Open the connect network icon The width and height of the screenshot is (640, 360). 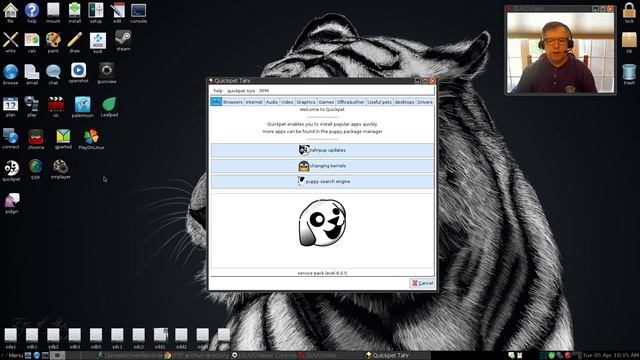[x=10, y=139]
